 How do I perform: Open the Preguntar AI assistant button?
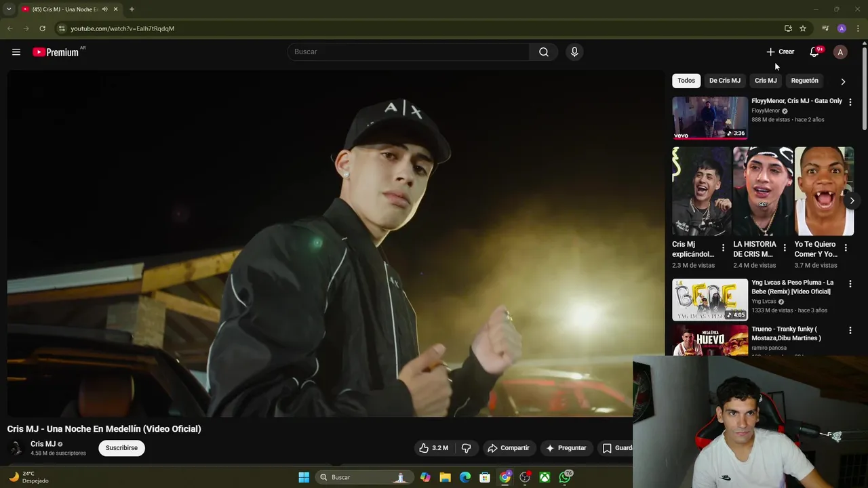click(566, 448)
